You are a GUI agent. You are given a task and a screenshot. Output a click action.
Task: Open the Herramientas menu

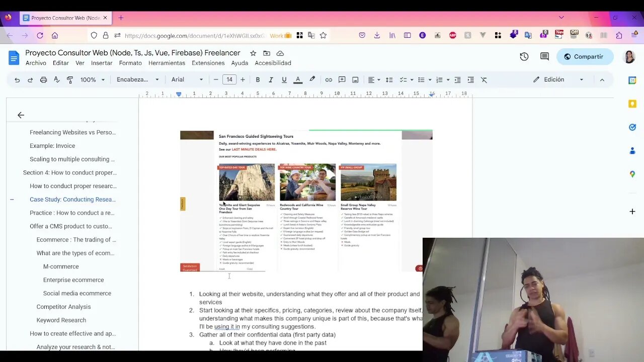click(167, 63)
